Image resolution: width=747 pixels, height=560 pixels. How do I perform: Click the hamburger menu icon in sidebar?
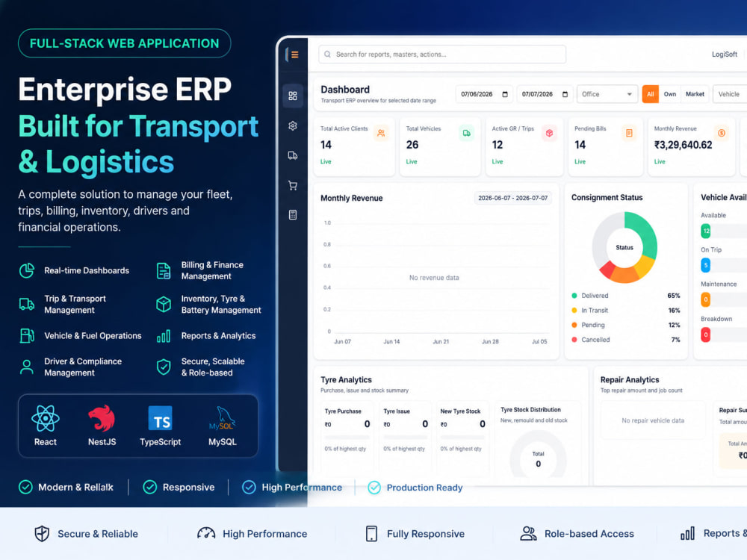294,55
